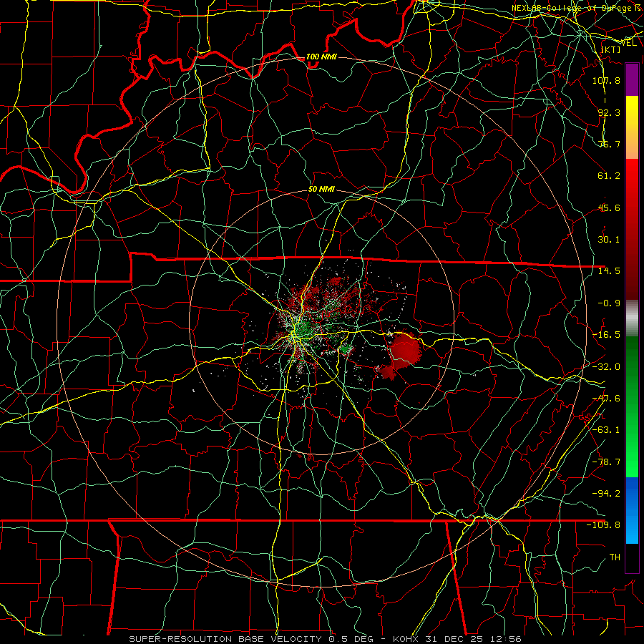Select the 30.1 legend value

(609, 240)
